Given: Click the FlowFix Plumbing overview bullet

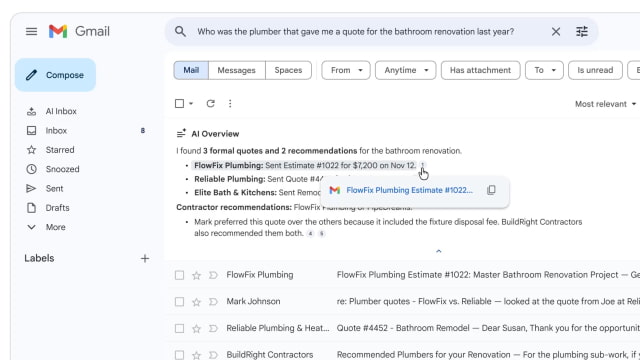Looking at the screenshot, I should tap(305, 165).
